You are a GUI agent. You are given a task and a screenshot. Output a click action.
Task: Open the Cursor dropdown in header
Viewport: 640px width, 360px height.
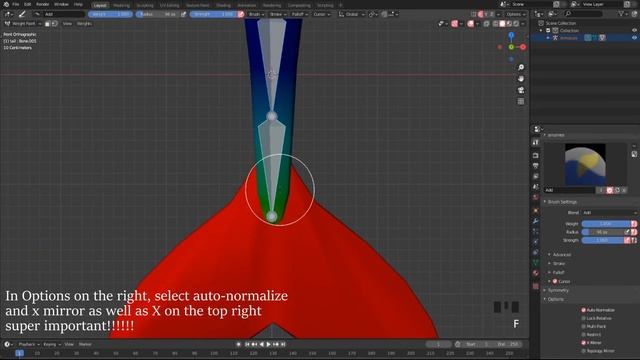[x=322, y=14]
